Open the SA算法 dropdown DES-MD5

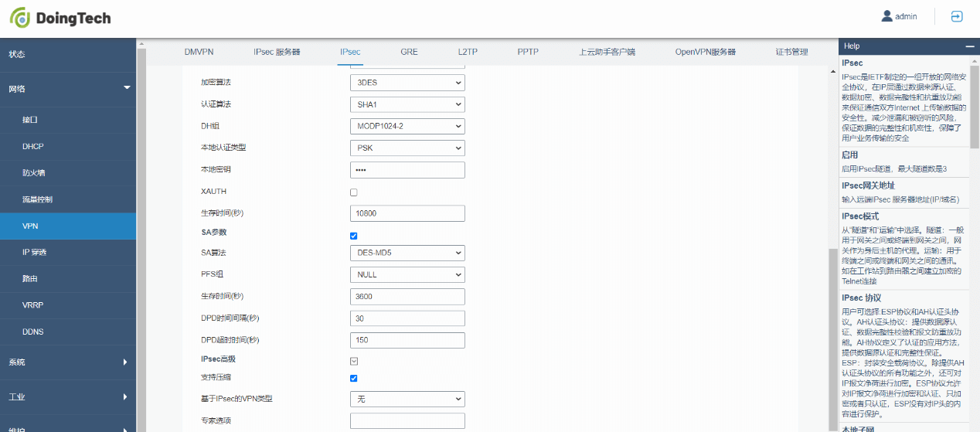pos(407,253)
